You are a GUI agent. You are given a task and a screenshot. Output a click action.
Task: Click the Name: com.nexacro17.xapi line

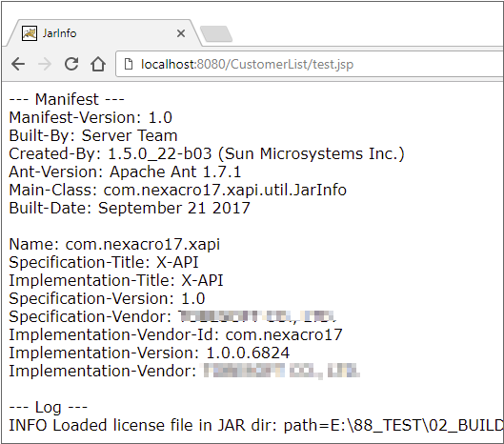114,244
